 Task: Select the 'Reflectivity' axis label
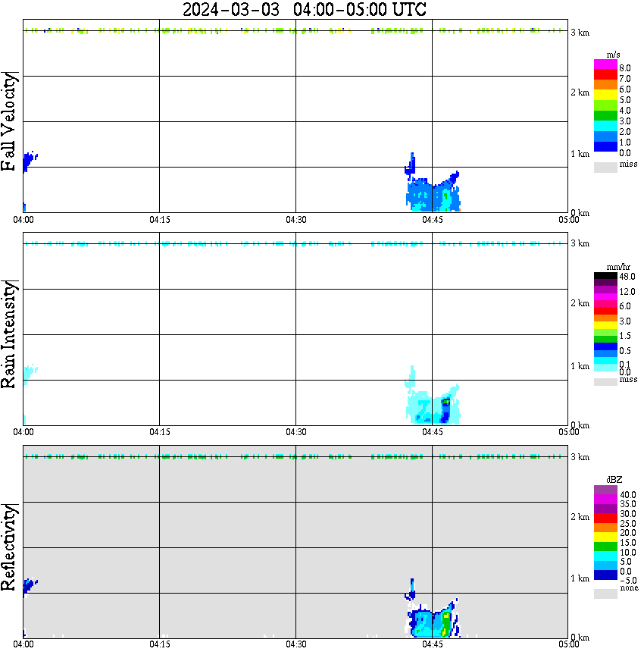(x=9, y=547)
